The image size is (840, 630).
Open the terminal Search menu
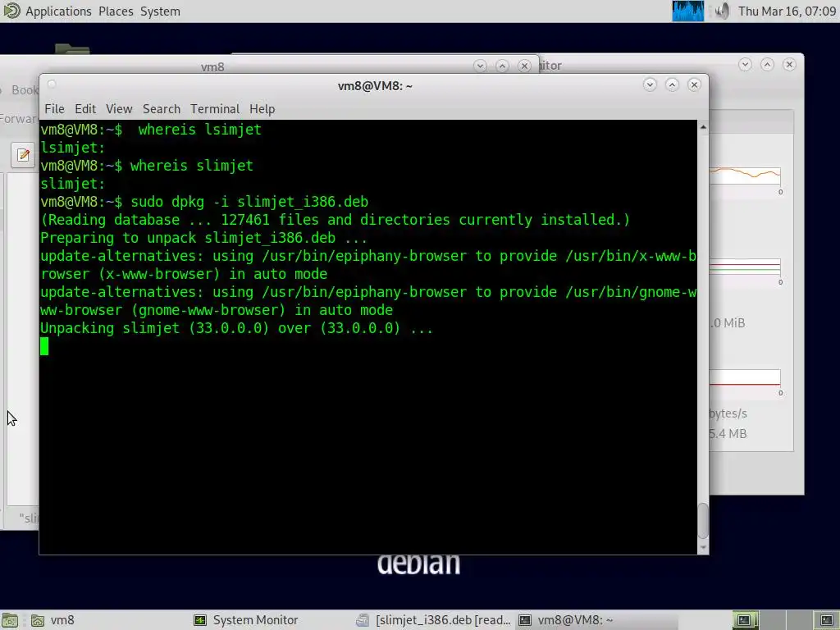[162, 109]
